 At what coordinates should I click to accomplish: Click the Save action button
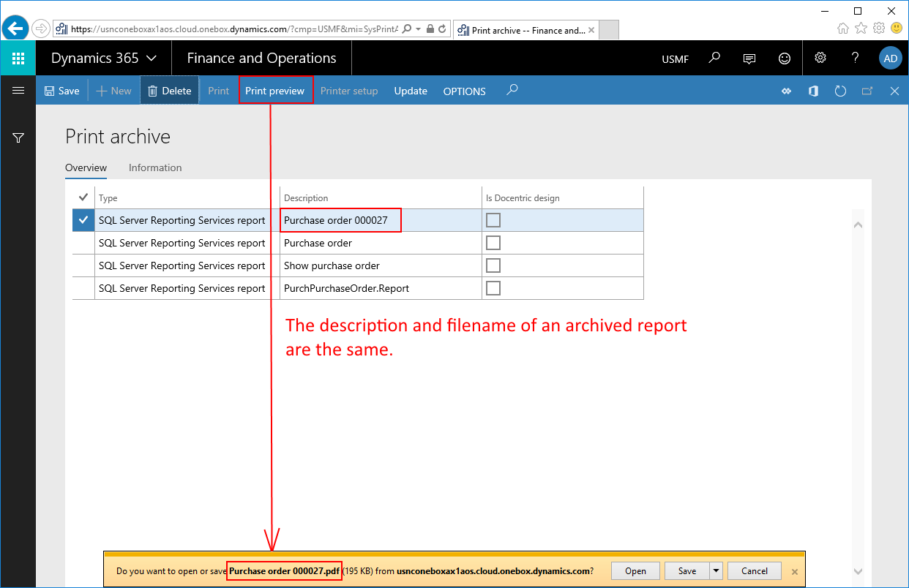tap(61, 91)
